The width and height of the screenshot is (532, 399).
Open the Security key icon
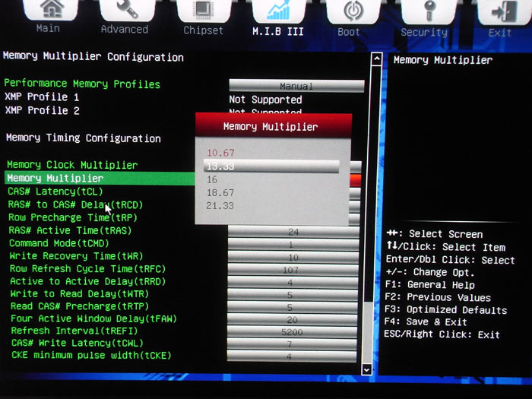pyautogui.click(x=429, y=11)
